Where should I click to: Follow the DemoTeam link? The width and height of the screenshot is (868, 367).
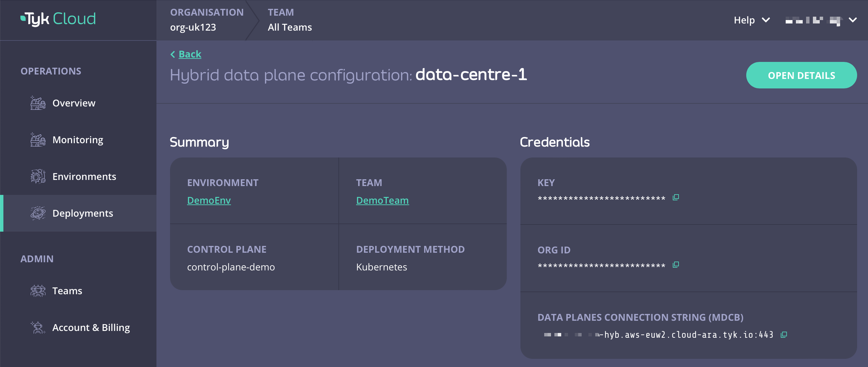[x=382, y=200]
